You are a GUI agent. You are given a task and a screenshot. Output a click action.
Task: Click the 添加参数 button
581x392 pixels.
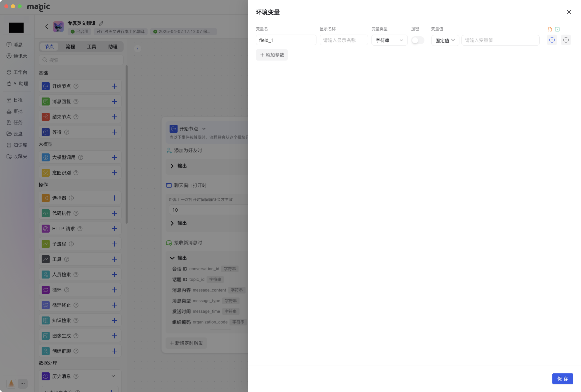272,55
